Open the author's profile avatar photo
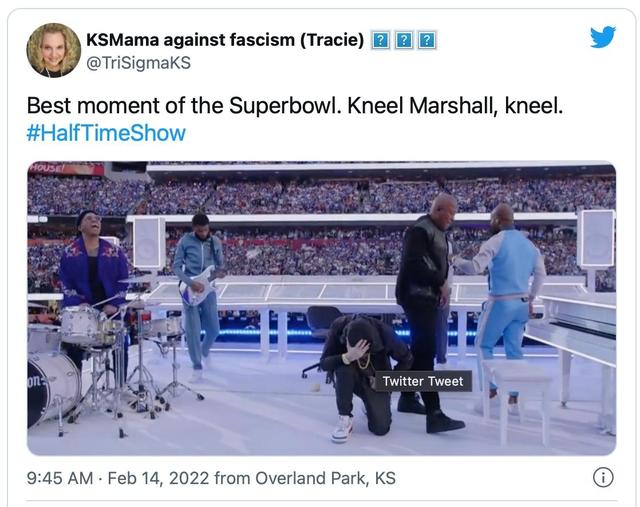 [x=53, y=50]
